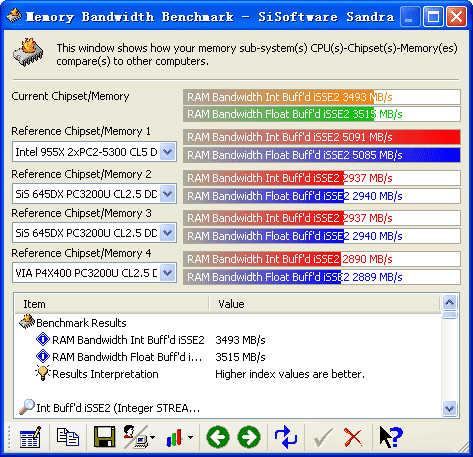473x457 pixels.
Task: Click the grey checkmark OK icon
Action: click(323, 437)
